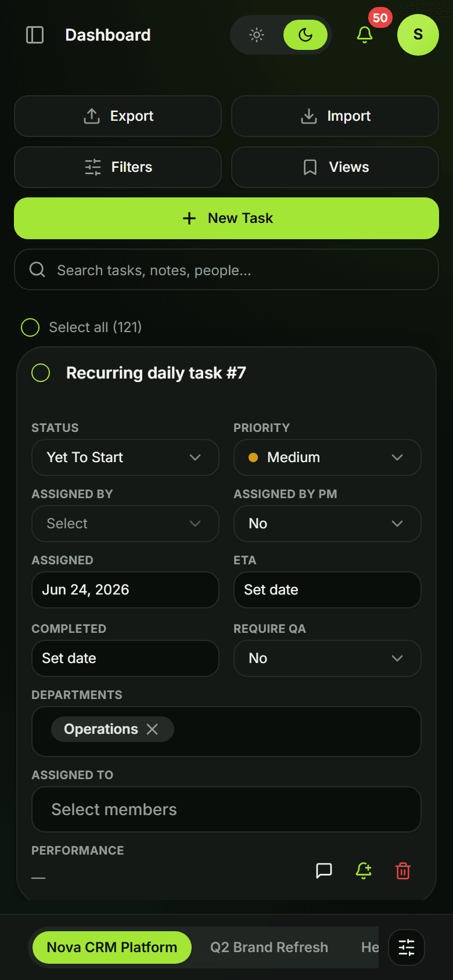
Task: Switch to Q2 Brand Refresh tab
Action: click(x=269, y=947)
